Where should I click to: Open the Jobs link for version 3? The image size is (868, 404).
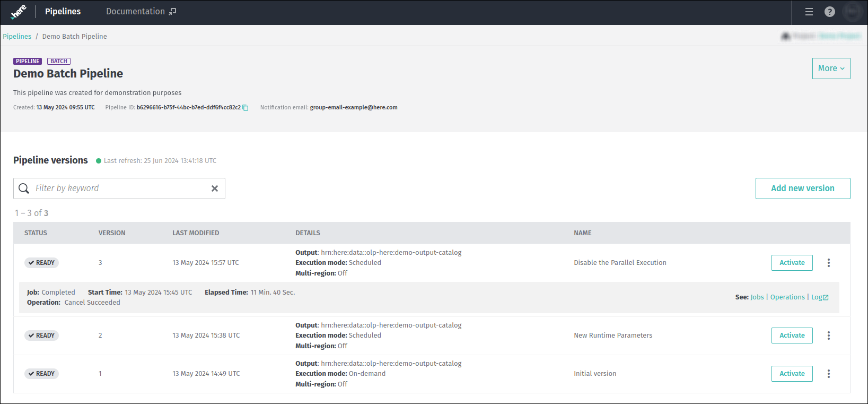(x=757, y=297)
